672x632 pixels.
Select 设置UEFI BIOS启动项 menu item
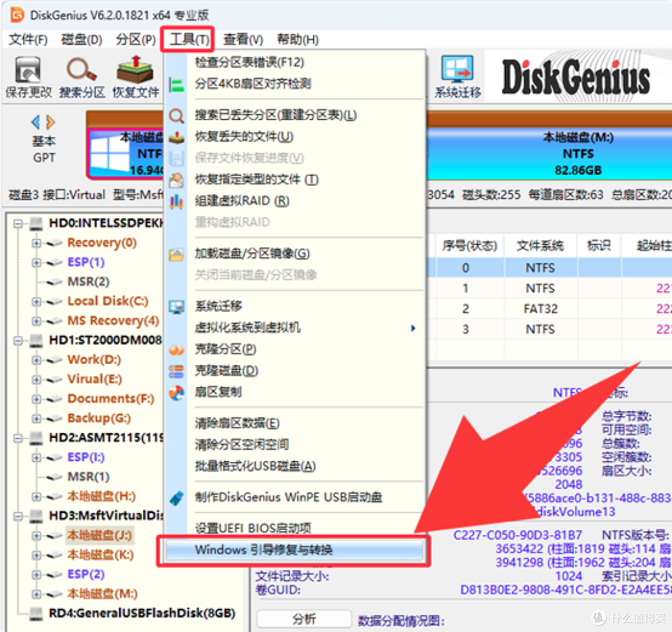(x=253, y=528)
